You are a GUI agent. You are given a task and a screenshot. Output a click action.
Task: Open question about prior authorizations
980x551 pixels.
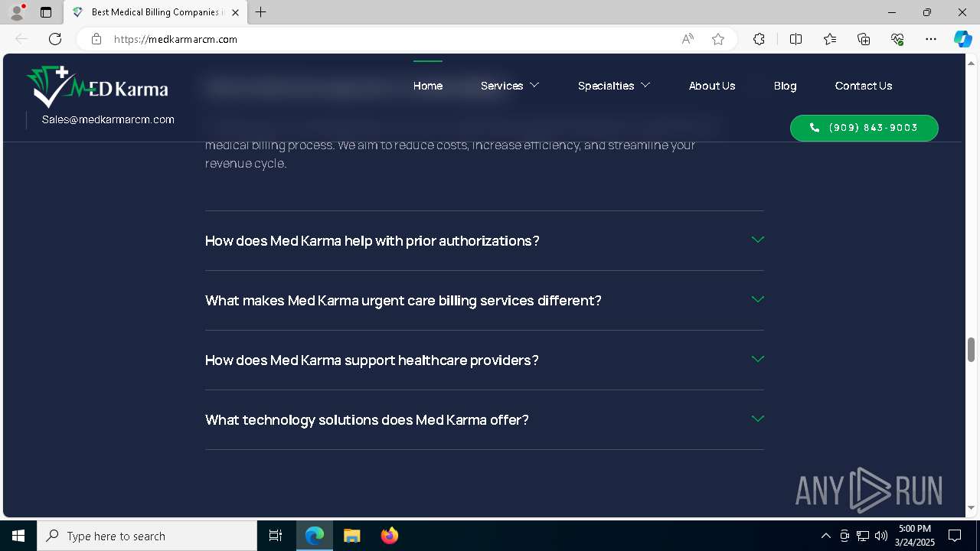pos(372,240)
